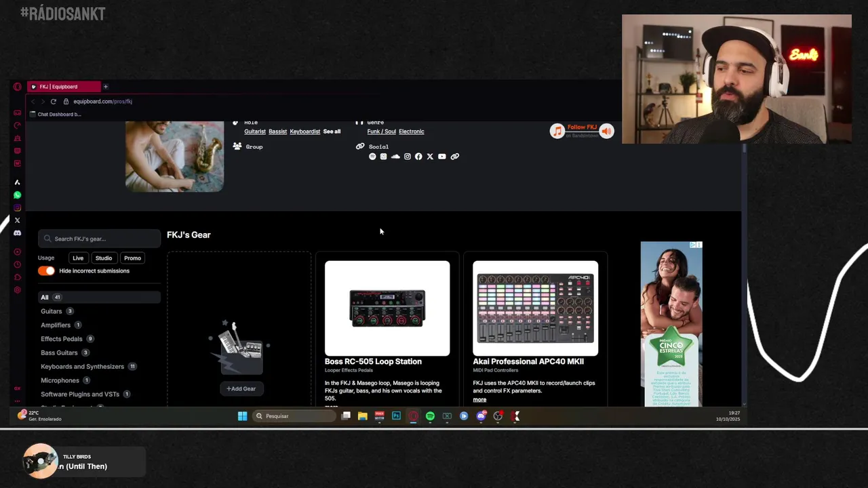Reload the Equipboard page
868x488 pixels.
click(x=53, y=102)
